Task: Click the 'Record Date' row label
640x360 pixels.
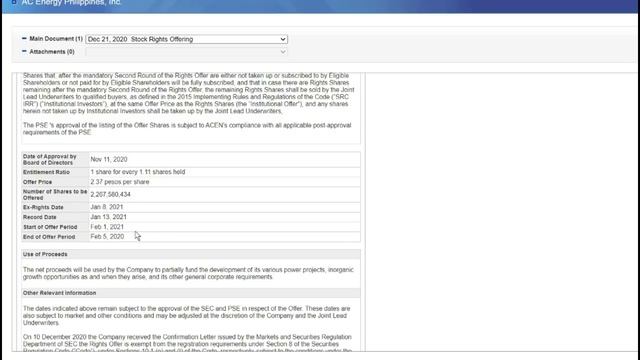Action: (40, 217)
